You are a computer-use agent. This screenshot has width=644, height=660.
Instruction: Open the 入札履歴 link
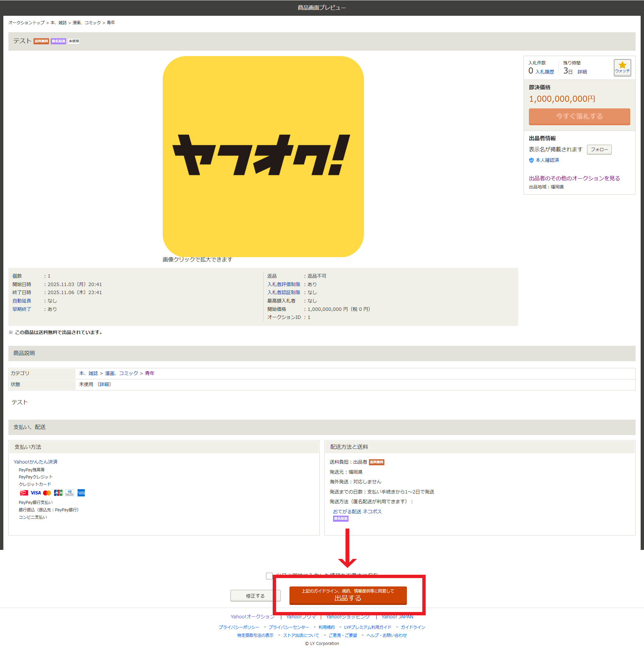545,72
